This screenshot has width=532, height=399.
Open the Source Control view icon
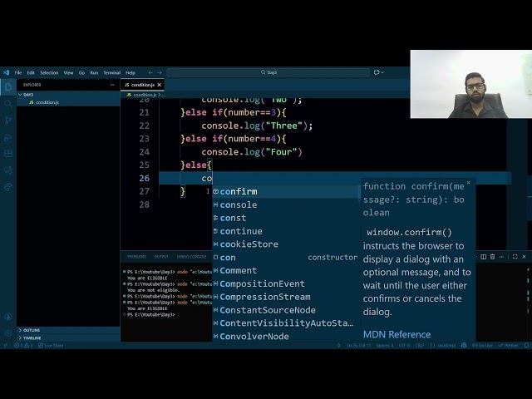(x=8, y=121)
